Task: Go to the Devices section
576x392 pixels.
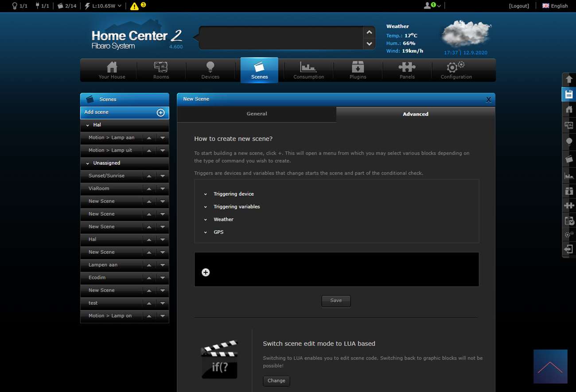Action: pos(210,70)
